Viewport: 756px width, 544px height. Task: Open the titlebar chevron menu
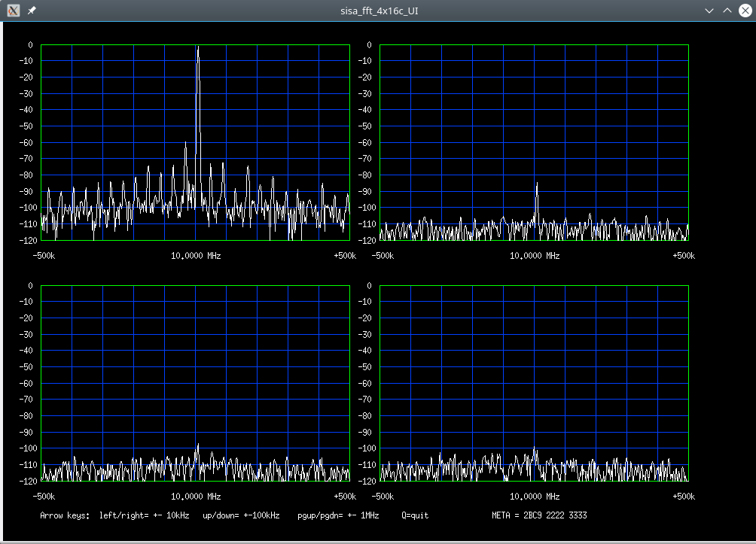(x=709, y=11)
